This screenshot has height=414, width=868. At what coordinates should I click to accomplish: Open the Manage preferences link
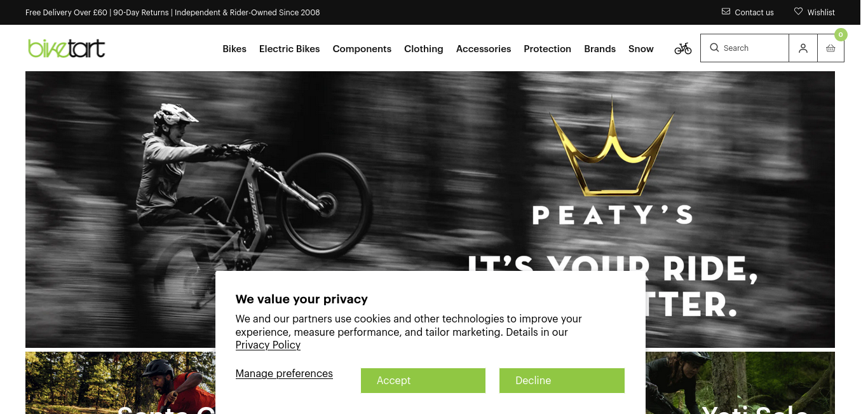coord(284,373)
